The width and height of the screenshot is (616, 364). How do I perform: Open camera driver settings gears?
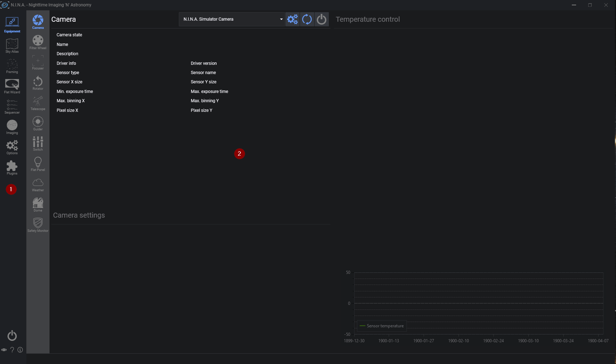click(x=293, y=19)
